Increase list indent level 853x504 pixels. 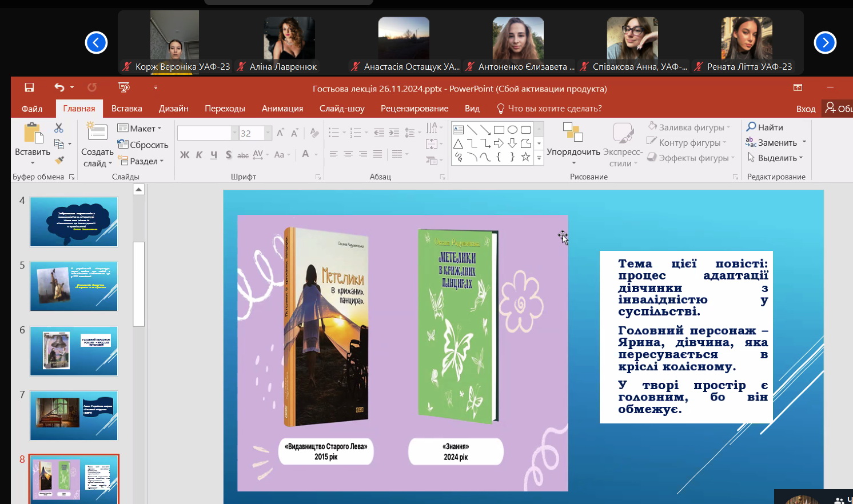[x=394, y=133]
